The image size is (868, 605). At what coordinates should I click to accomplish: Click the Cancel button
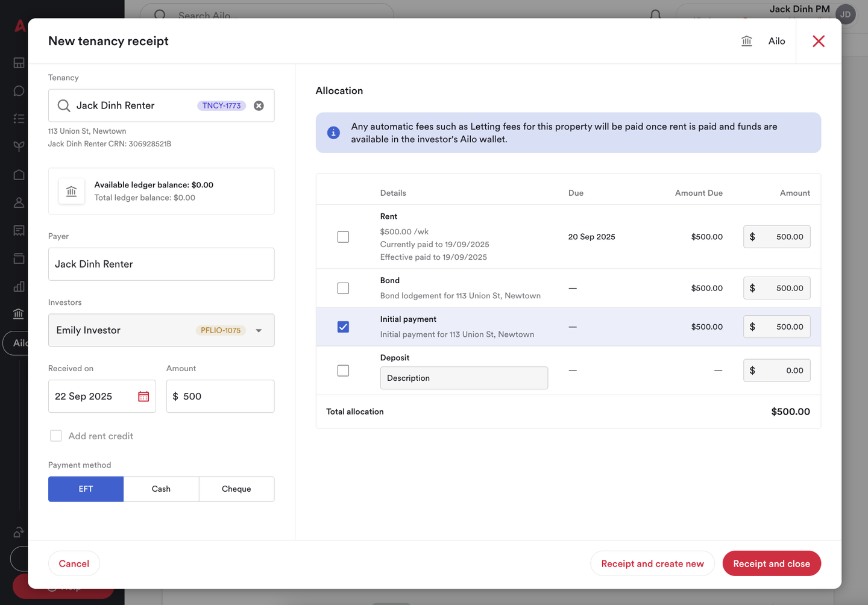click(x=74, y=563)
